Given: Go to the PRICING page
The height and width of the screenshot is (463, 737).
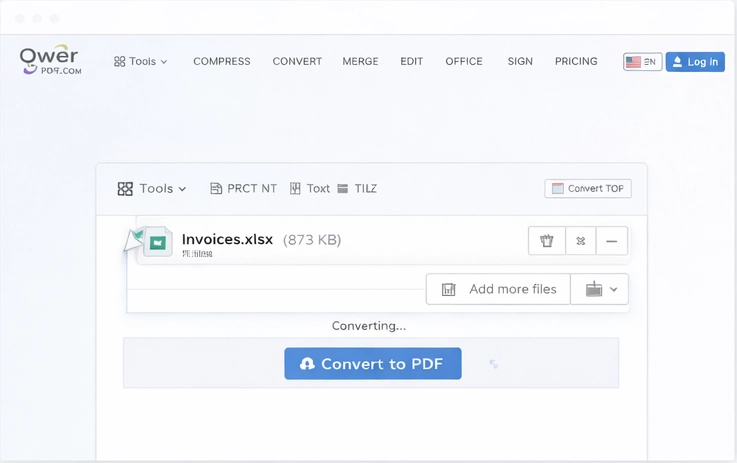Looking at the screenshot, I should (x=576, y=62).
